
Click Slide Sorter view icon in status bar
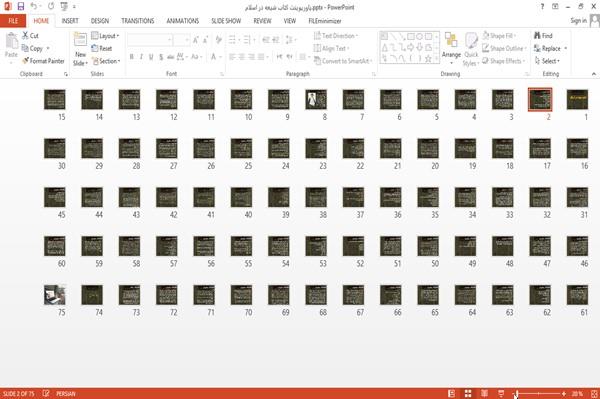pos(468,393)
